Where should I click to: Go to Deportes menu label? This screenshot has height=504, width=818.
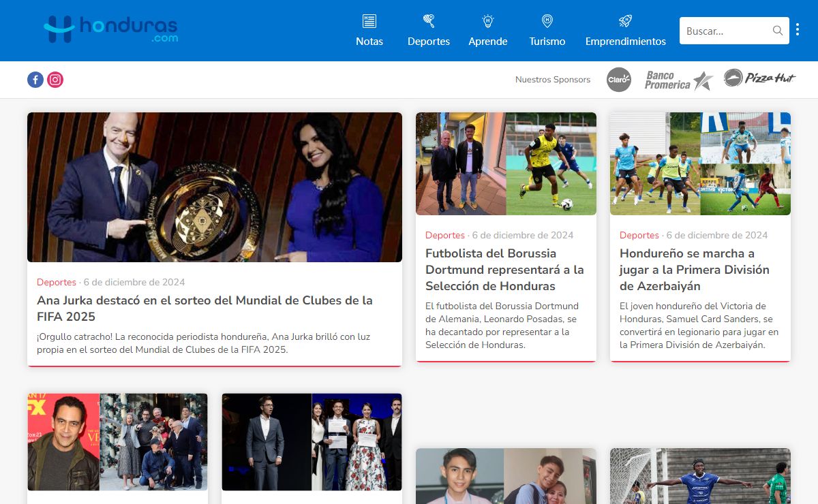click(x=429, y=42)
